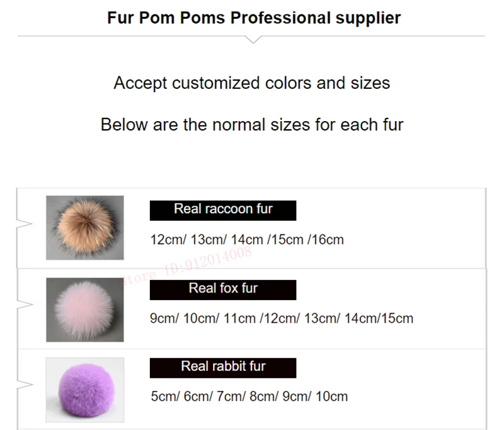The image size is (504, 430).
Task: Click the rabbit sizes 5cm to 10cm text
Action: (249, 397)
